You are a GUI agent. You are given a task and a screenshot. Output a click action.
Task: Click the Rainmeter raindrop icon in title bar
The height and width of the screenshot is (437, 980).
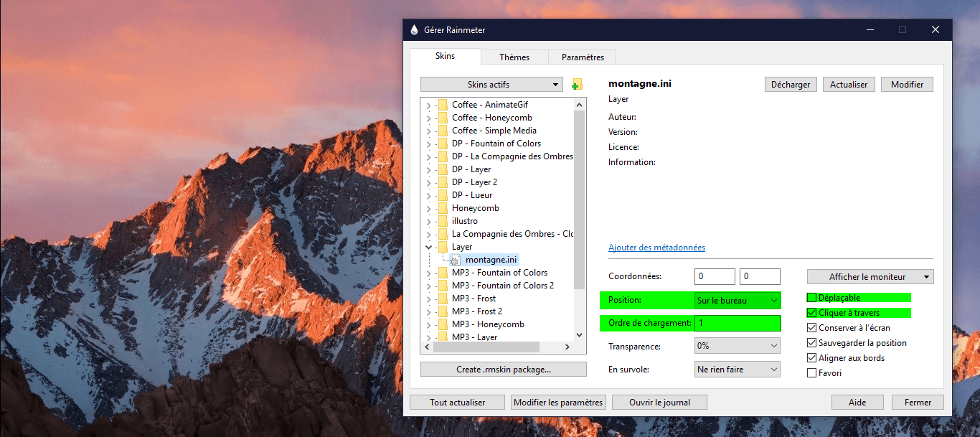pyautogui.click(x=414, y=30)
